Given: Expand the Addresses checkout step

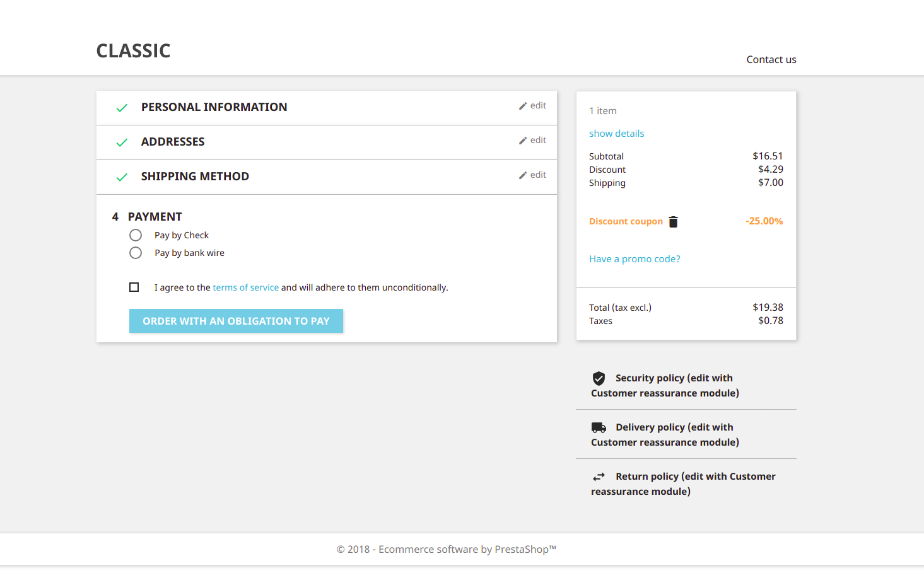Looking at the screenshot, I should 173,142.
